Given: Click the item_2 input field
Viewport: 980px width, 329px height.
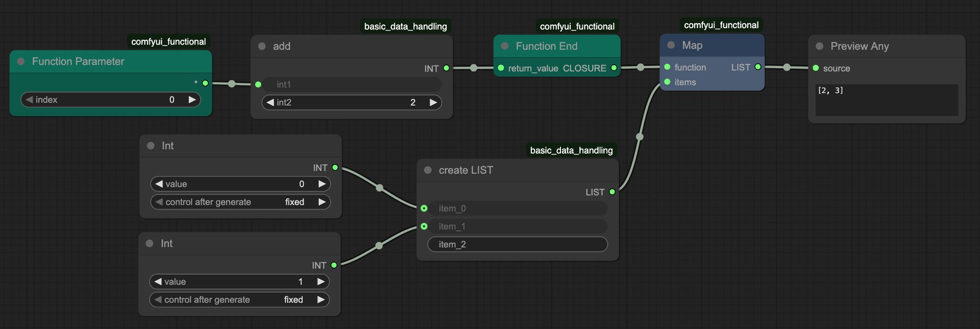Looking at the screenshot, I should (x=517, y=244).
